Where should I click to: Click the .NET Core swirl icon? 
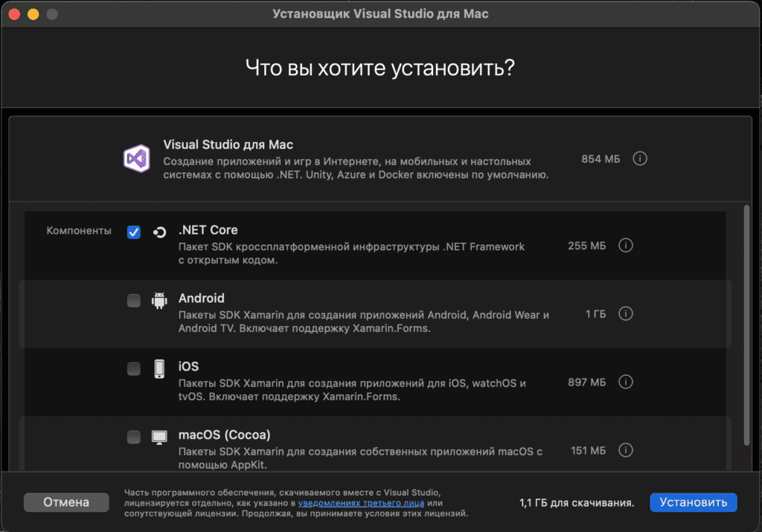coord(159,232)
